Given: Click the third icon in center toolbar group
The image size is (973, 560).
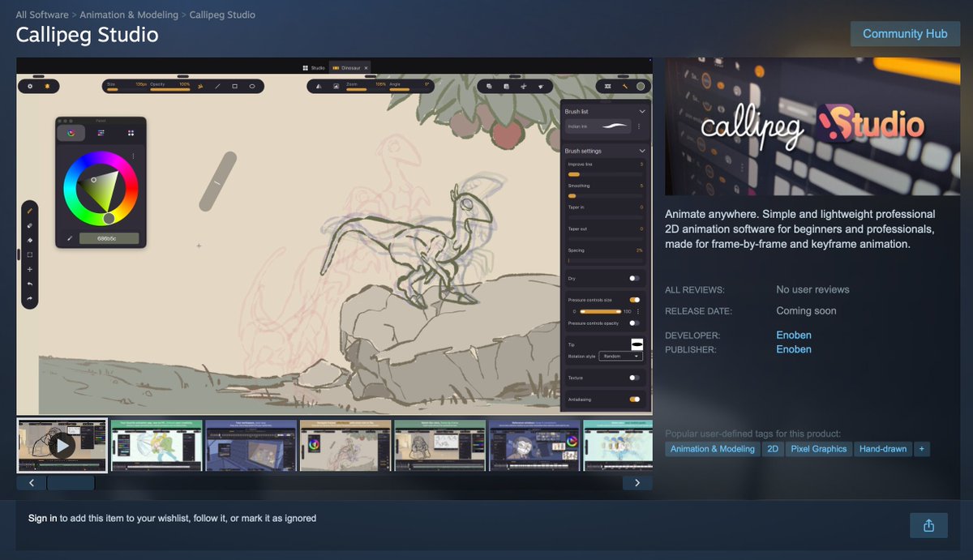Looking at the screenshot, I should (x=523, y=85).
